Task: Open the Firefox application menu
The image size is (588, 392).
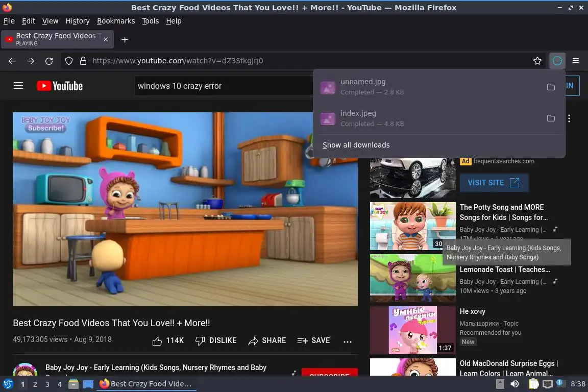Action: (x=576, y=61)
